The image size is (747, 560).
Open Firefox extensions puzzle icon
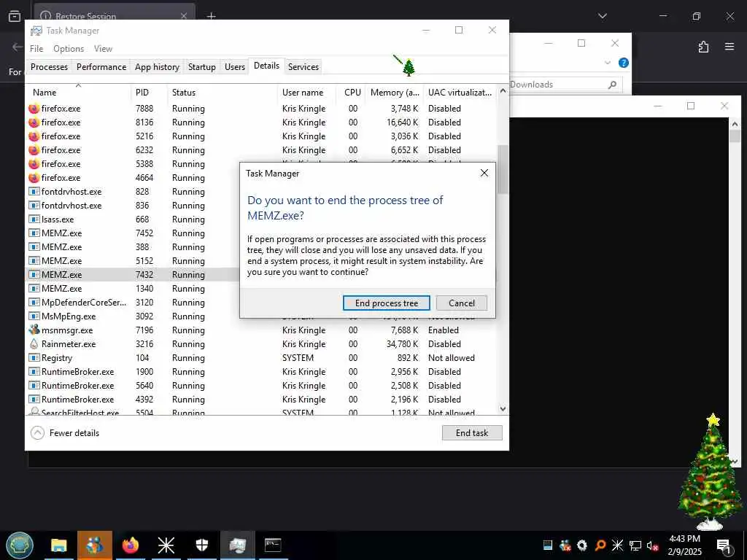point(703,47)
